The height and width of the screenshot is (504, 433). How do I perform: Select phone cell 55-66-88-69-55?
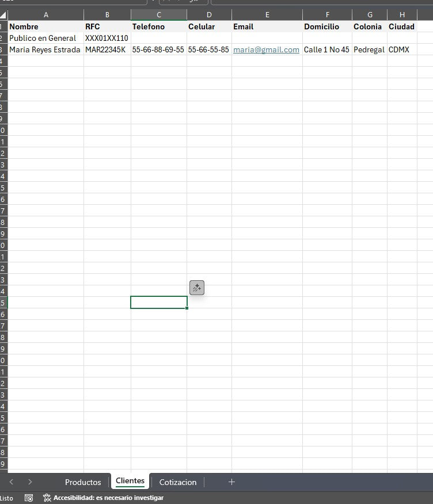pos(159,50)
